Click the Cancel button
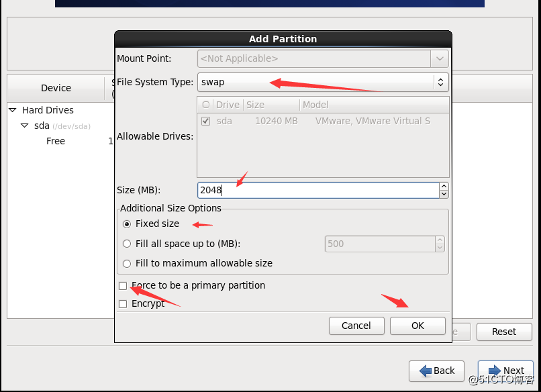 pyautogui.click(x=356, y=326)
